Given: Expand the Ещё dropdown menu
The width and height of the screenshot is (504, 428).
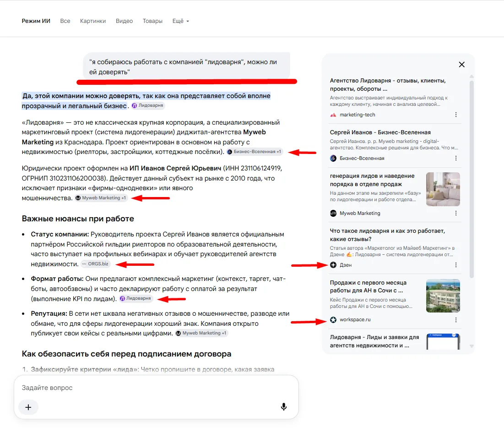Looking at the screenshot, I should pyautogui.click(x=181, y=21).
